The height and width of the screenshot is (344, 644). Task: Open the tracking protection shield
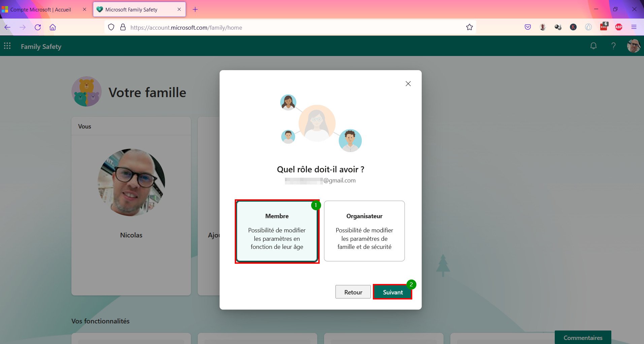coord(111,27)
